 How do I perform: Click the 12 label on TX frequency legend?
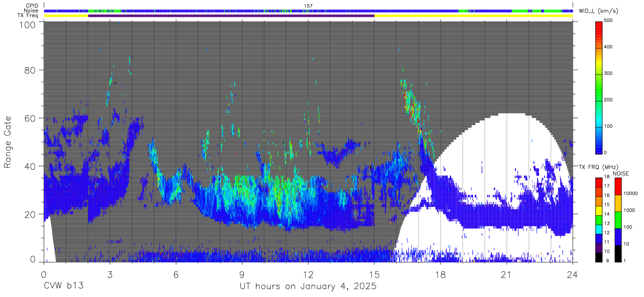pyautogui.click(x=607, y=233)
